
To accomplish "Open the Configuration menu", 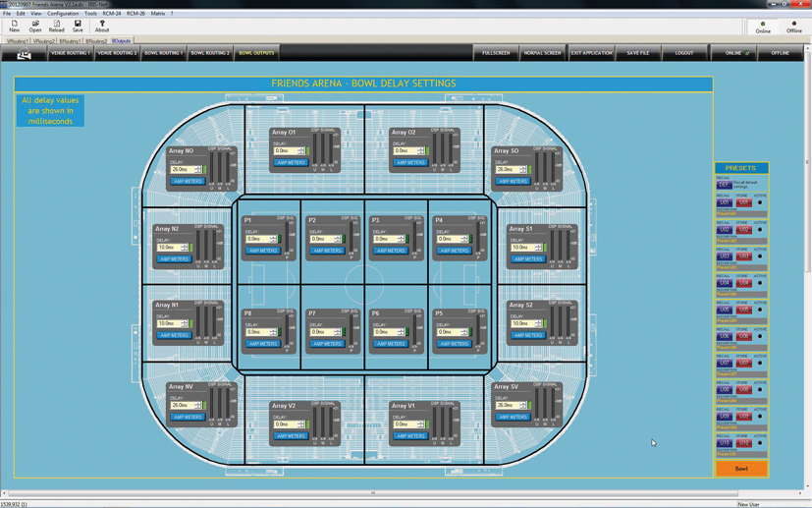I will [x=63, y=14].
